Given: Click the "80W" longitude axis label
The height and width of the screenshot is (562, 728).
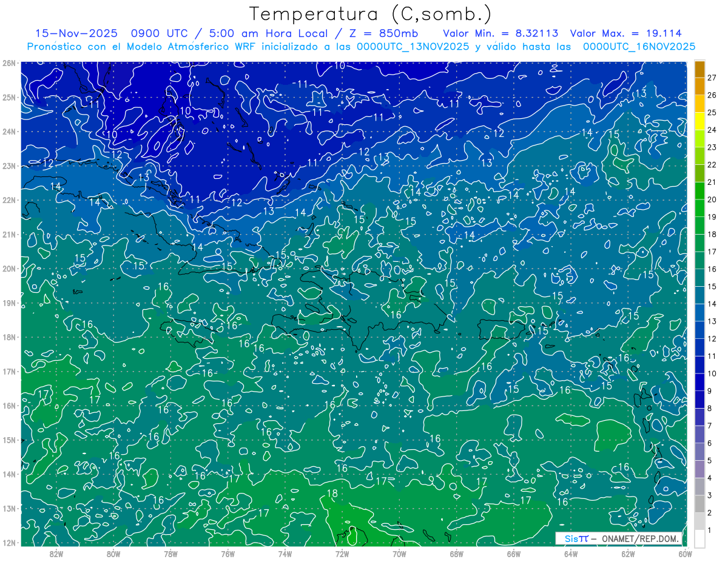Looking at the screenshot, I should [x=113, y=553].
